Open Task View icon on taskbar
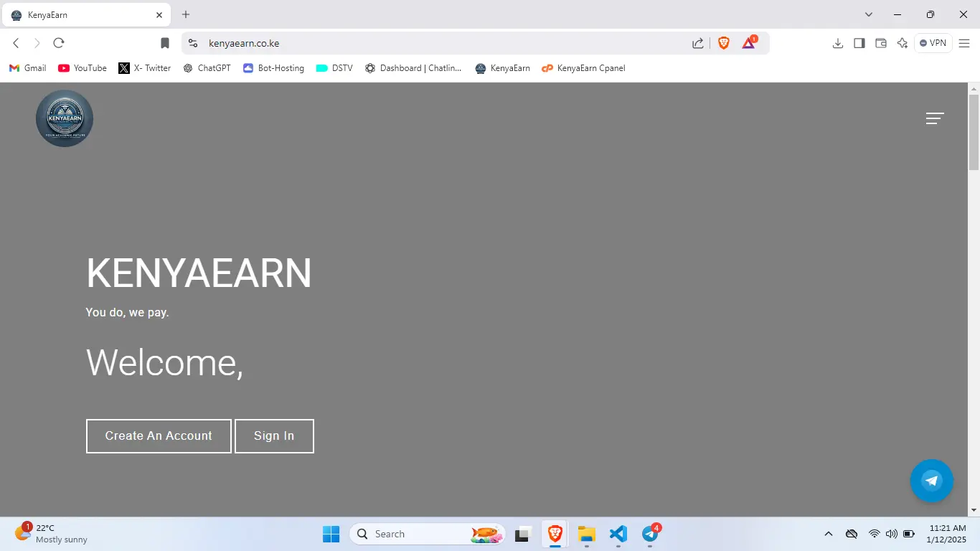This screenshot has height=551, width=980. click(523, 534)
